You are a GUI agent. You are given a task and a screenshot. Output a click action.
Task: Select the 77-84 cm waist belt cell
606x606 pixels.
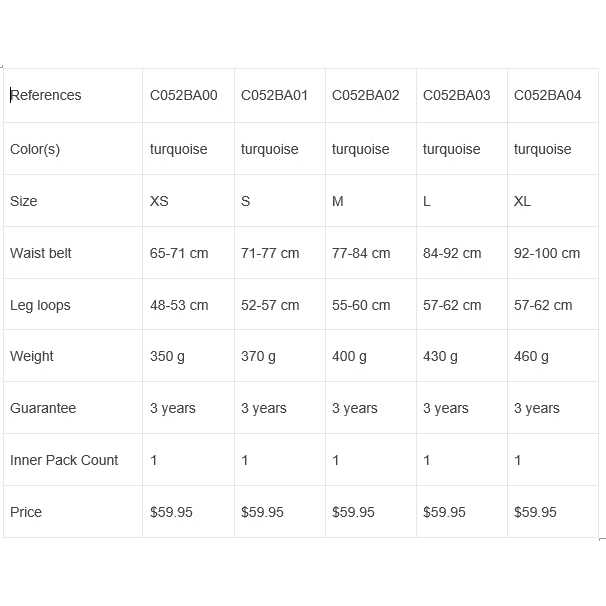click(x=361, y=253)
